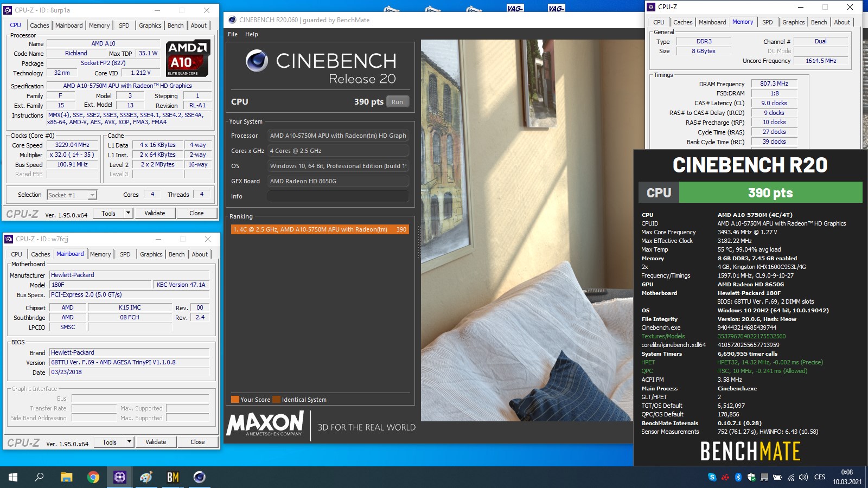Click CPU-Z w7fcjj window title icon

click(x=9, y=239)
